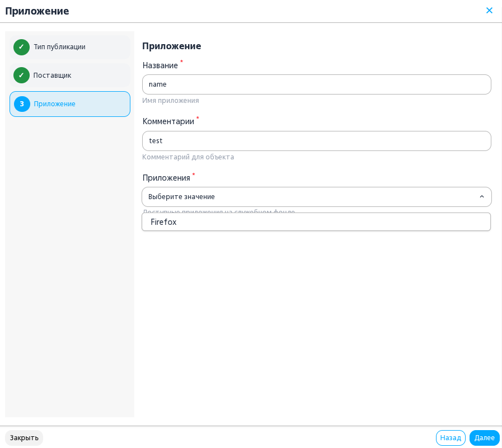Choose Firefox from the dropdown list

point(316,221)
